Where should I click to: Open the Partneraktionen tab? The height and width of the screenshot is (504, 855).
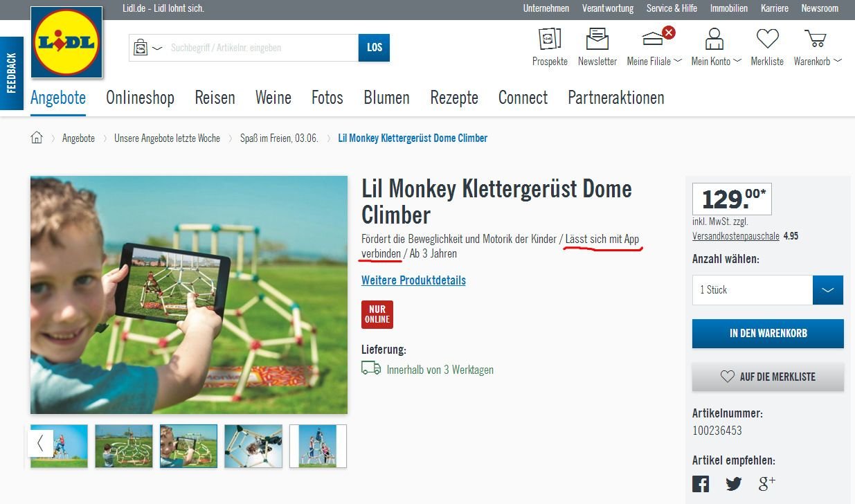coord(616,98)
